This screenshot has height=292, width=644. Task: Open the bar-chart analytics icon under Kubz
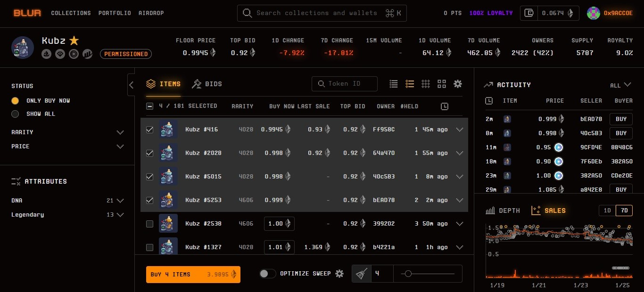(87, 54)
